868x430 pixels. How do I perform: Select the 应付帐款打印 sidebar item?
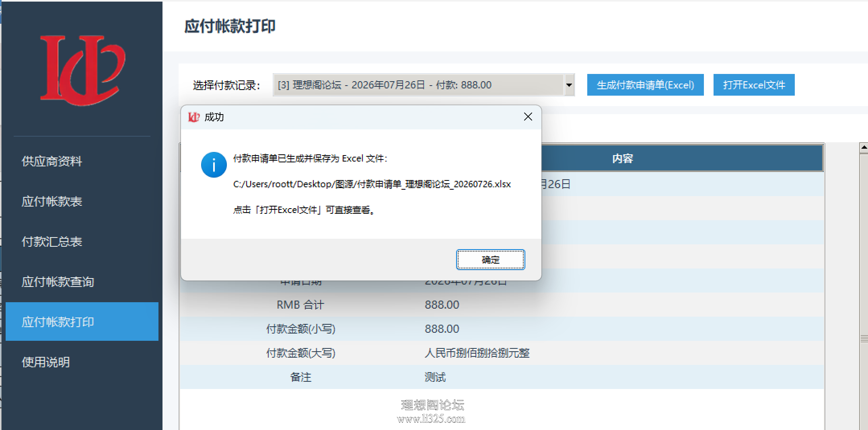coord(82,321)
